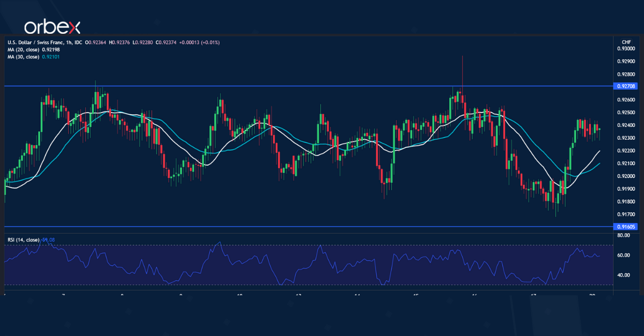Click the 0.92400 price axis value
The image size is (644, 336).
tap(626, 125)
